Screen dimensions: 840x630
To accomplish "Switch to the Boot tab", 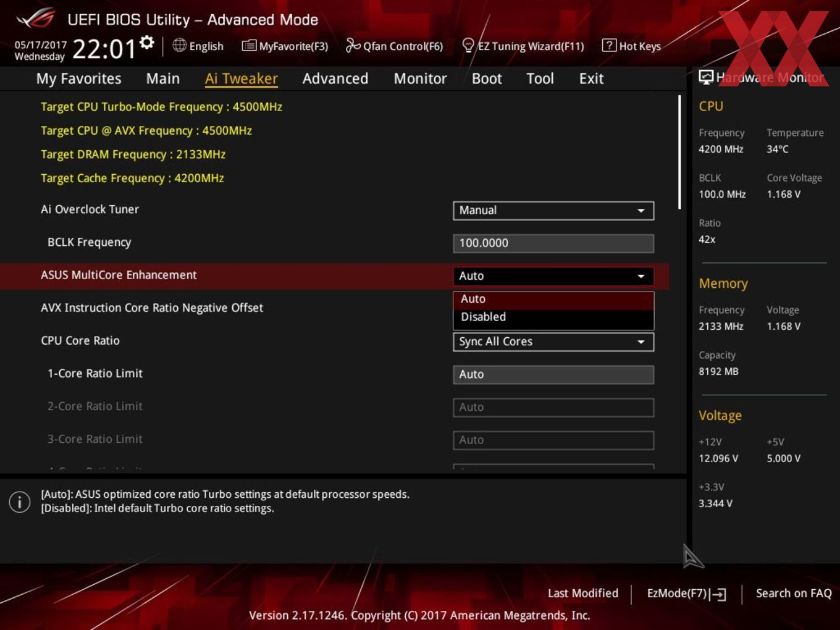I will point(487,78).
